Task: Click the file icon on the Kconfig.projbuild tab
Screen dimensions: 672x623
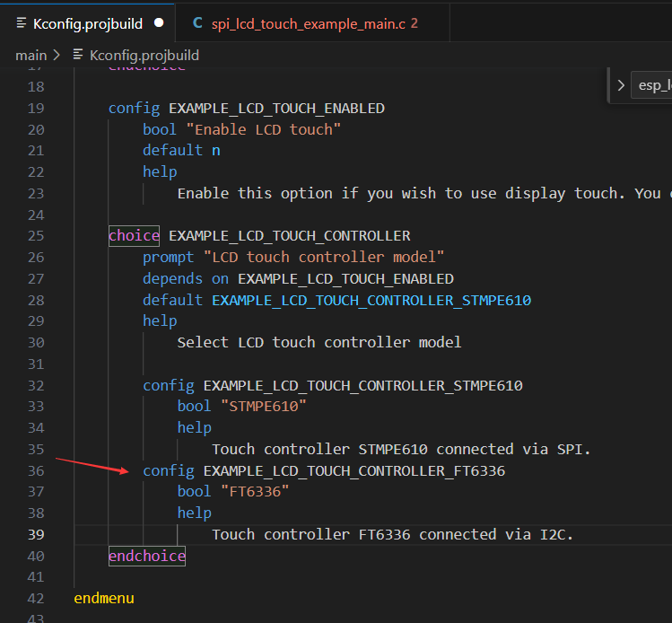Action: [x=21, y=23]
